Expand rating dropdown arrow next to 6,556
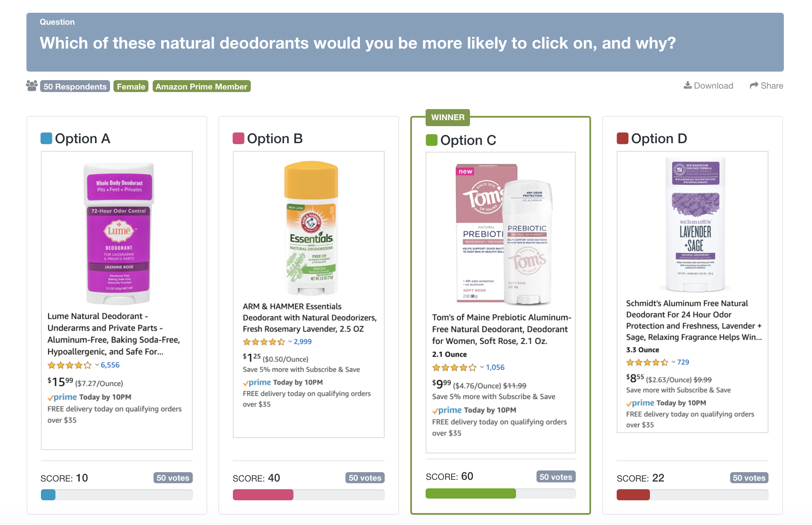The height and width of the screenshot is (525, 812). point(97,365)
